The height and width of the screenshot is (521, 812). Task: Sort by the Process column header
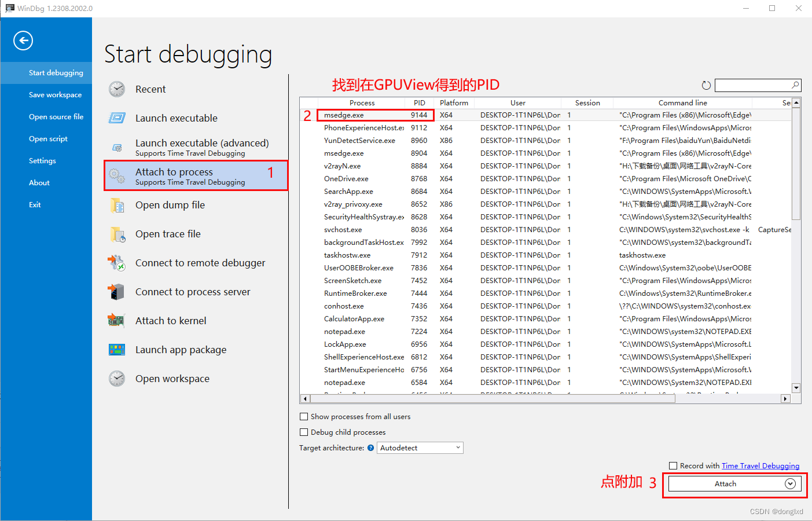(362, 103)
